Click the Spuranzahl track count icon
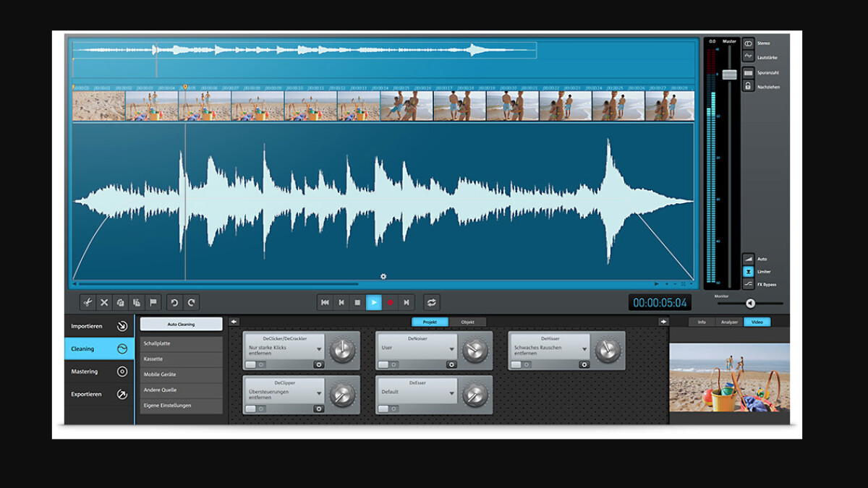This screenshot has width=868, height=488. 748,73
